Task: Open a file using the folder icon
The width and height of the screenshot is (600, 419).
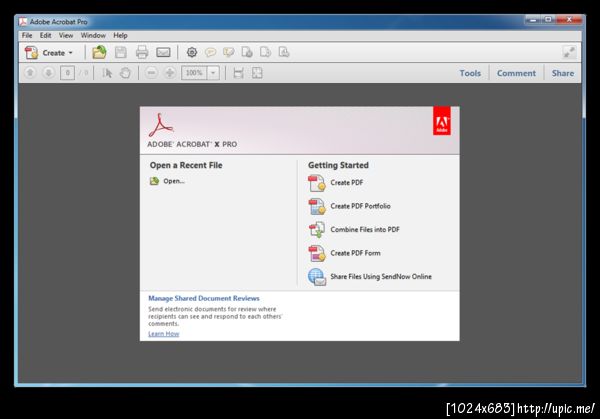Action: coord(99,52)
